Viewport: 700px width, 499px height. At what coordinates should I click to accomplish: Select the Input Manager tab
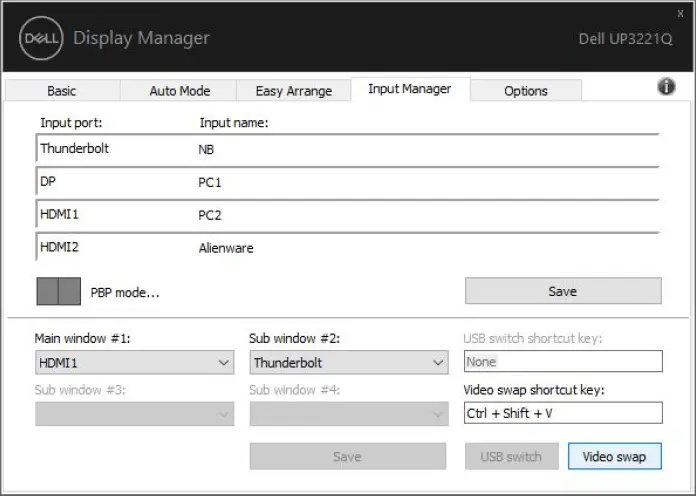tap(410, 89)
